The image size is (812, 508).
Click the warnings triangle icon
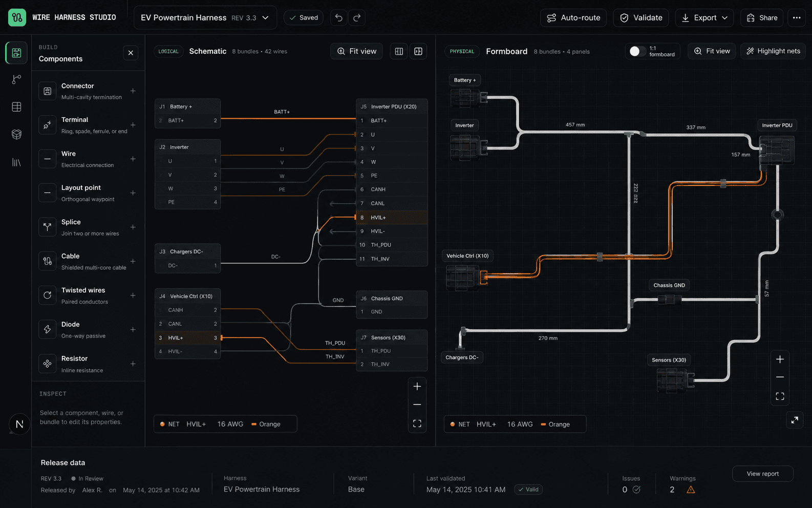coord(691,490)
